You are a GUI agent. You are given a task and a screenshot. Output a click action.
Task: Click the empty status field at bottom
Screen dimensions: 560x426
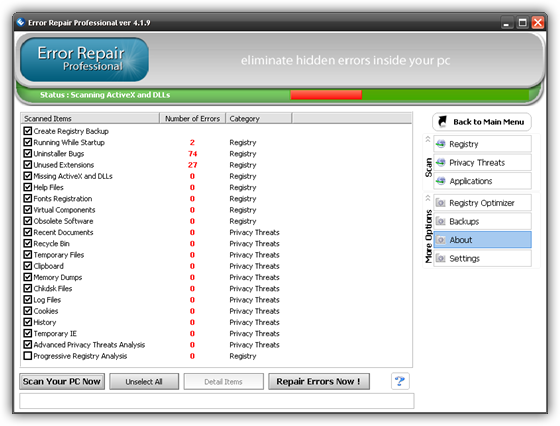(x=217, y=401)
